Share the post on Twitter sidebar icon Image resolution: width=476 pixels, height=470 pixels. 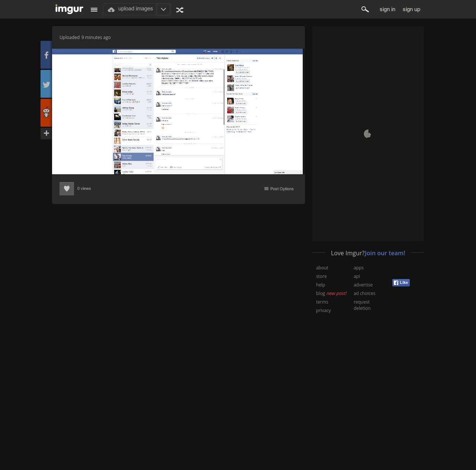[x=46, y=84]
